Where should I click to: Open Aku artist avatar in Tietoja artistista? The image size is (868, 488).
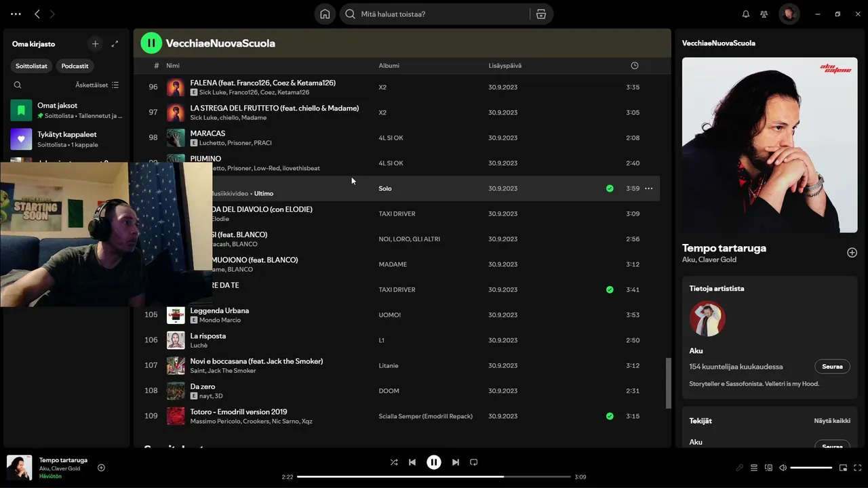click(x=707, y=319)
